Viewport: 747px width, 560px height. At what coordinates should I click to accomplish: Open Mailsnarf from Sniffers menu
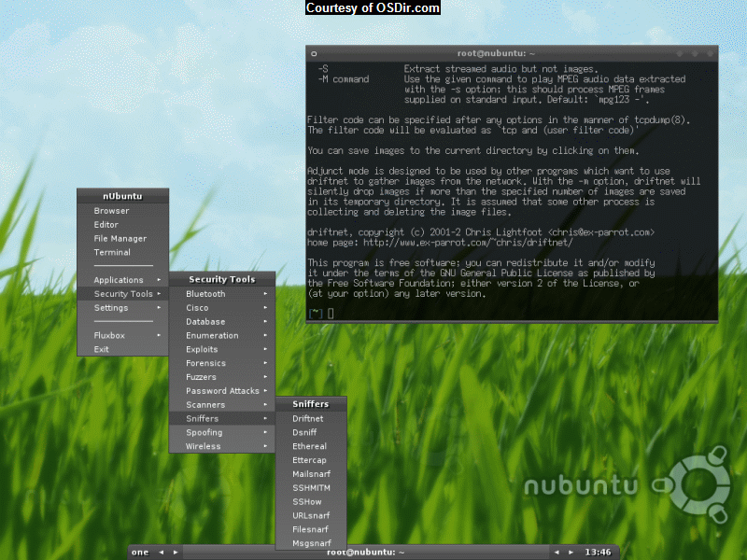(311, 473)
